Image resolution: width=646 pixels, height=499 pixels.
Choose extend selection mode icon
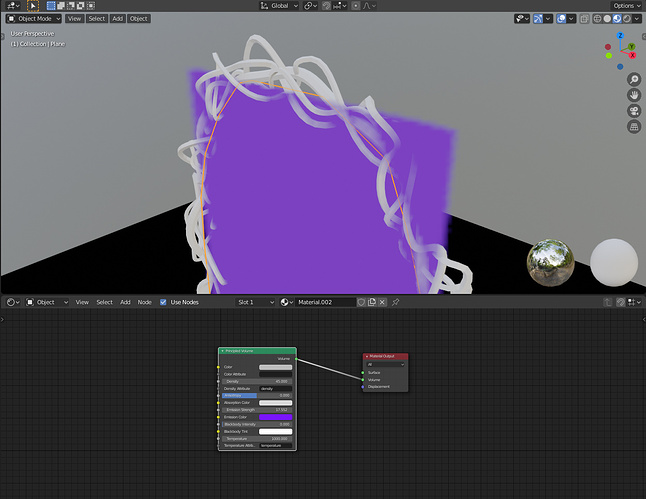click(x=61, y=6)
